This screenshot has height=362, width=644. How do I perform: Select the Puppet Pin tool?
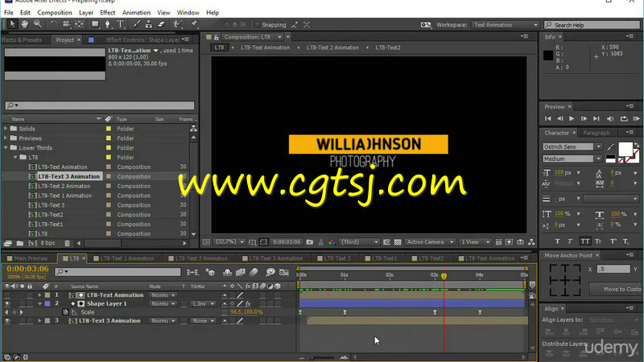(x=194, y=24)
